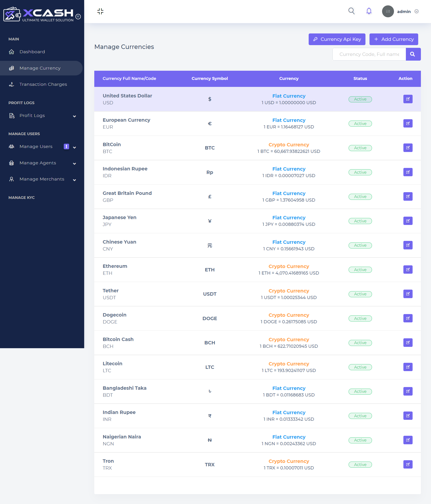The height and width of the screenshot is (504, 431).
Task: Edit the Japanese Yen currency entry
Action: coord(408,221)
